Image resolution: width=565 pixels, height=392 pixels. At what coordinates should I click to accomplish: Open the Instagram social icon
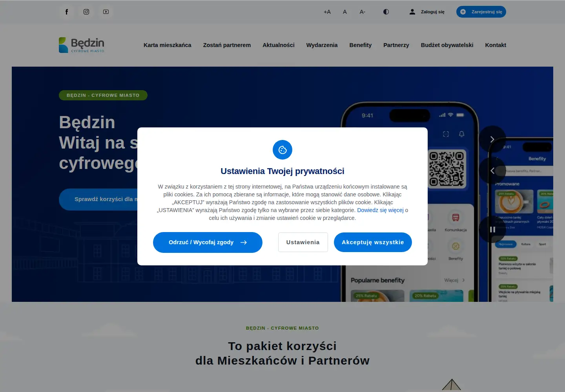(86, 12)
